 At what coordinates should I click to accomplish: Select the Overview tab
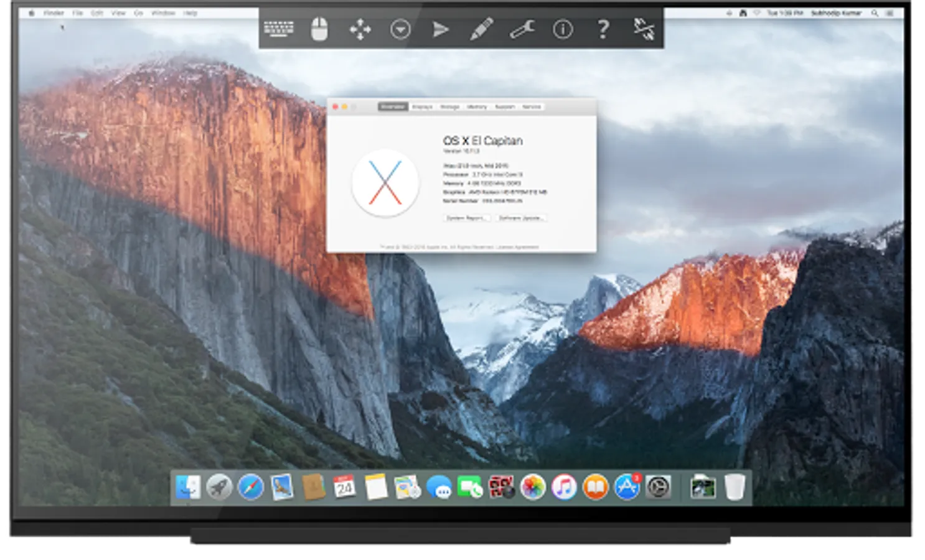(x=393, y=107)
